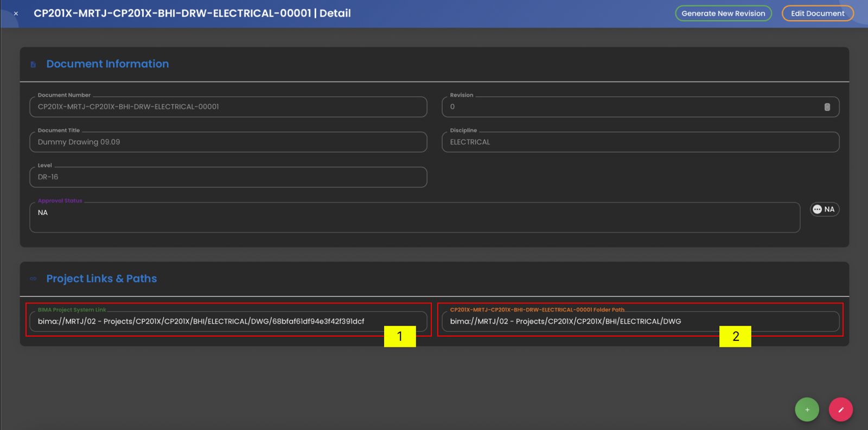Click the Project Links & Paths link icon
The width and height of the screenshot is (868, 430).
pos(33,279)
